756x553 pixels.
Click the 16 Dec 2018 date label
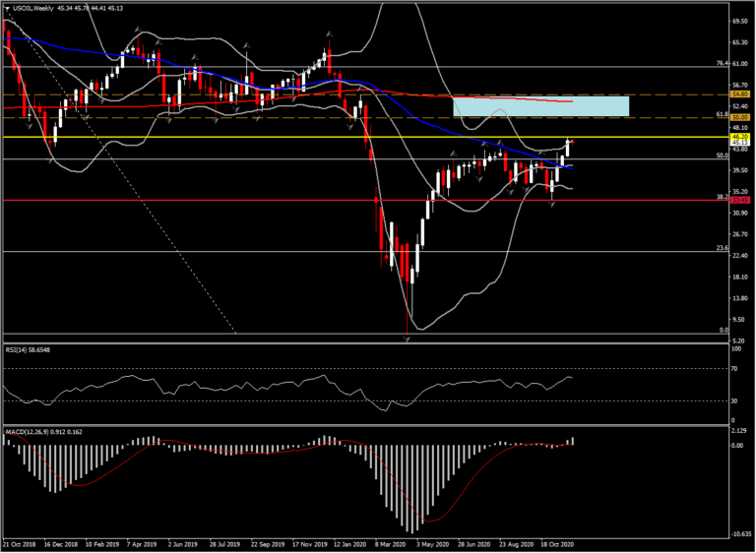(x=59, y=543)
